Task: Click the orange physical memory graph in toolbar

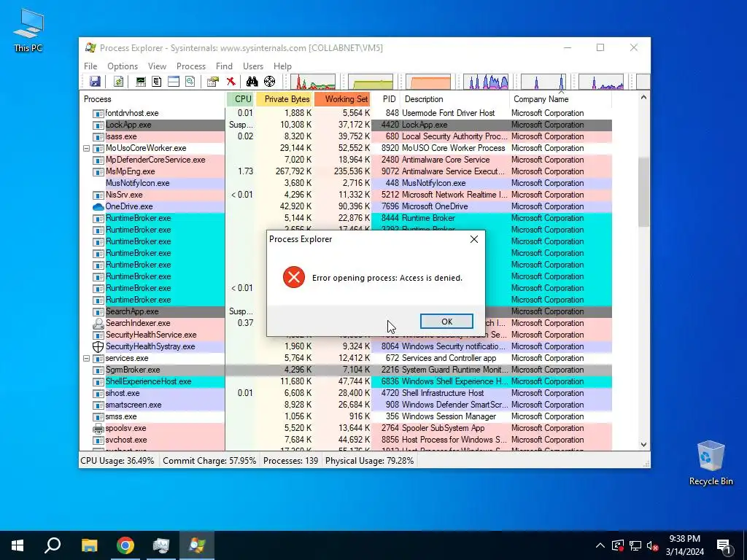Action: 428,82
